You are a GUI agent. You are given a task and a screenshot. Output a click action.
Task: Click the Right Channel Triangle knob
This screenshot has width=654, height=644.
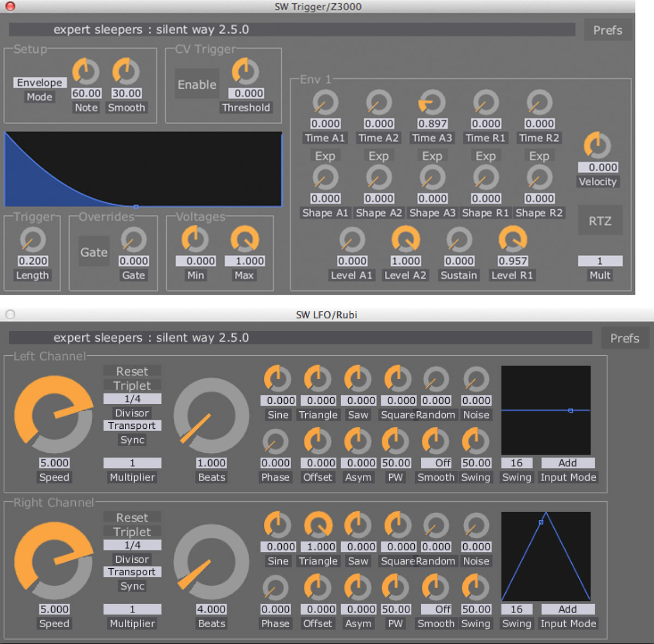click(x=318, y=525)
